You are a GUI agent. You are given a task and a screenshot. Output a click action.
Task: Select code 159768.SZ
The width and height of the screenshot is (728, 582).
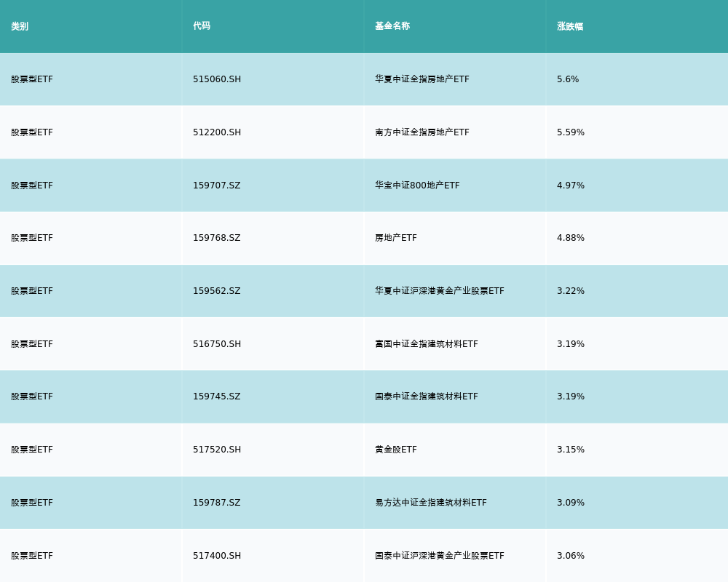coord(217,238)
